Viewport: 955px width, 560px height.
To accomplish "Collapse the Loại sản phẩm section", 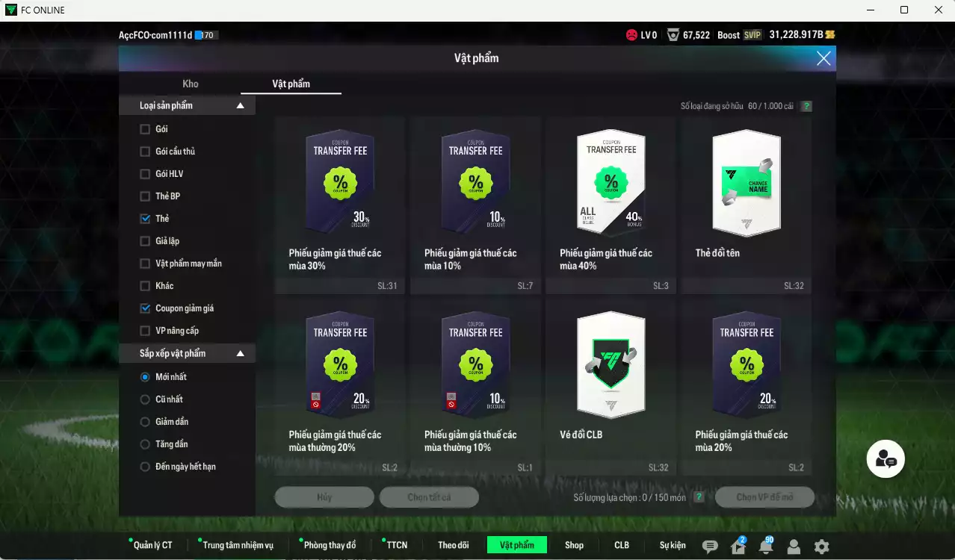I will pos(241,105).
